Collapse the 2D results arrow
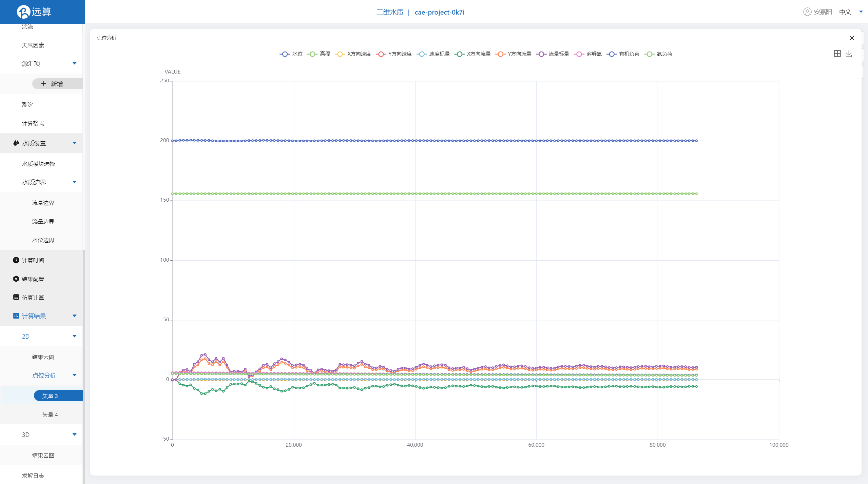The height and width of the screenshot is (484, 868). pyautogui.click(x=75, y=336)
